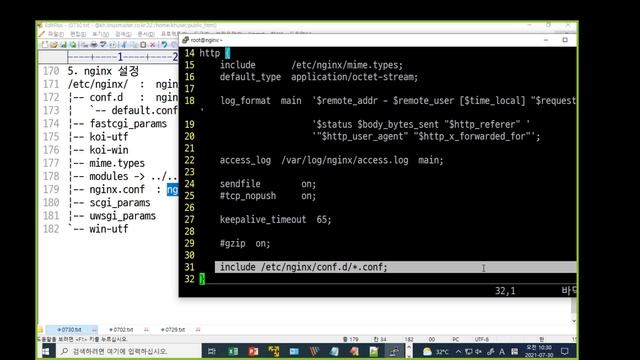Click the Open folder icon in EditPlus toolbar
Viewport: 640px width, 360px height.
[x=53, y=44]
